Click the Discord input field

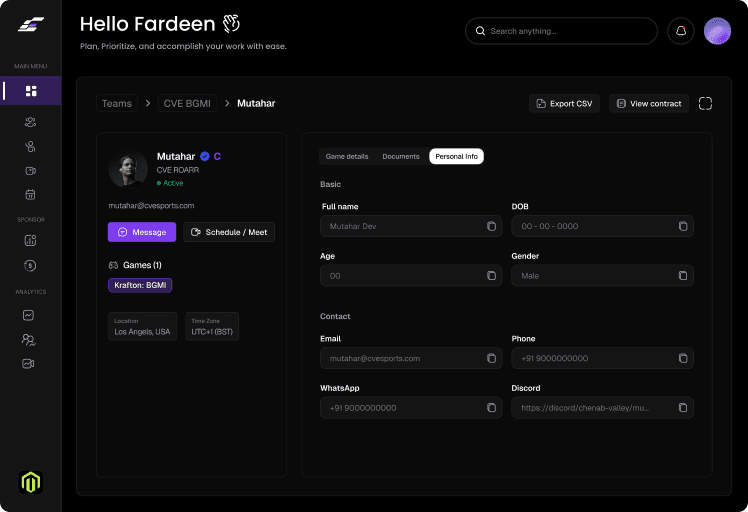603,408
